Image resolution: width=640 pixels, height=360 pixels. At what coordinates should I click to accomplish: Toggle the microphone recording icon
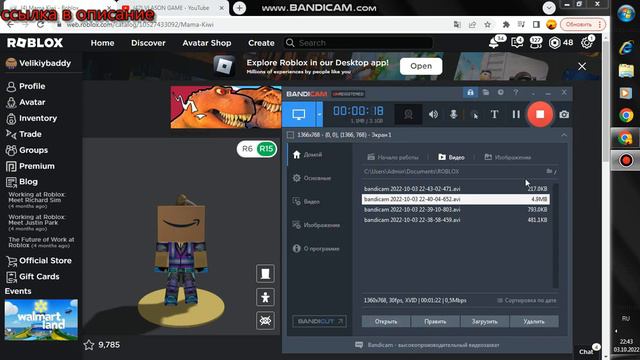click(453, 115)
